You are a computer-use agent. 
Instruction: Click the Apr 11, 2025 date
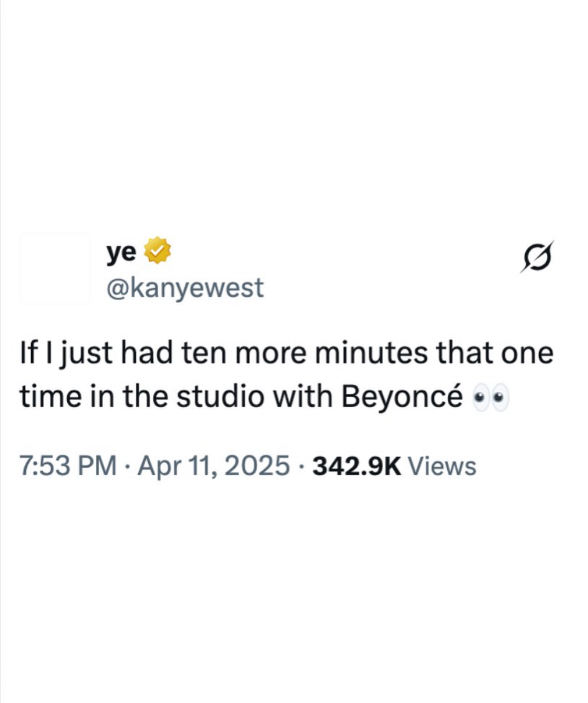click(x=213, y=466)
